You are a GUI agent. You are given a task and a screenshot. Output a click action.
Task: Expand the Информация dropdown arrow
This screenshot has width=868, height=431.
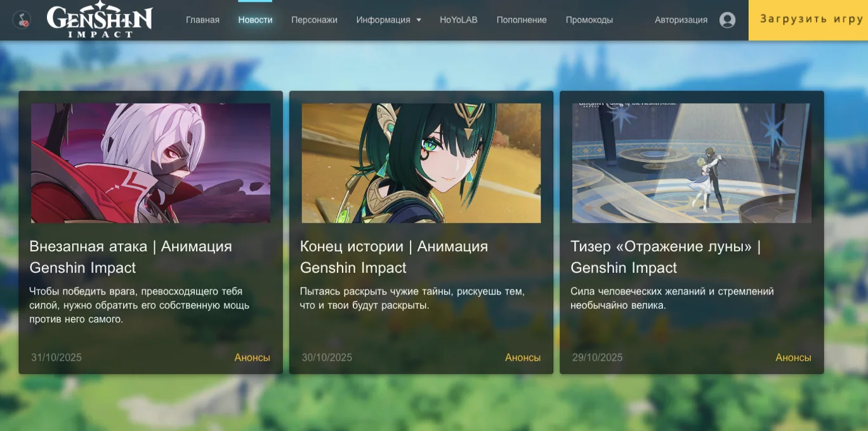[x=419, y=20]
